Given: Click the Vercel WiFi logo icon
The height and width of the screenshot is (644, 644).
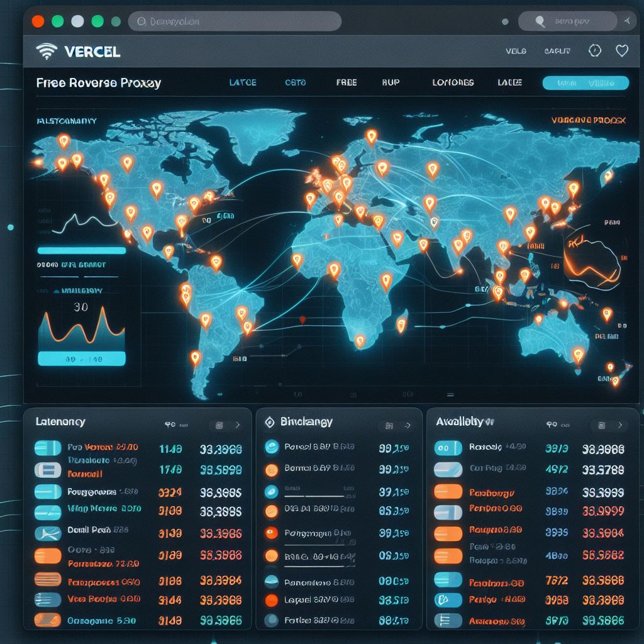Looking at the screenshot, I should 45,52.
